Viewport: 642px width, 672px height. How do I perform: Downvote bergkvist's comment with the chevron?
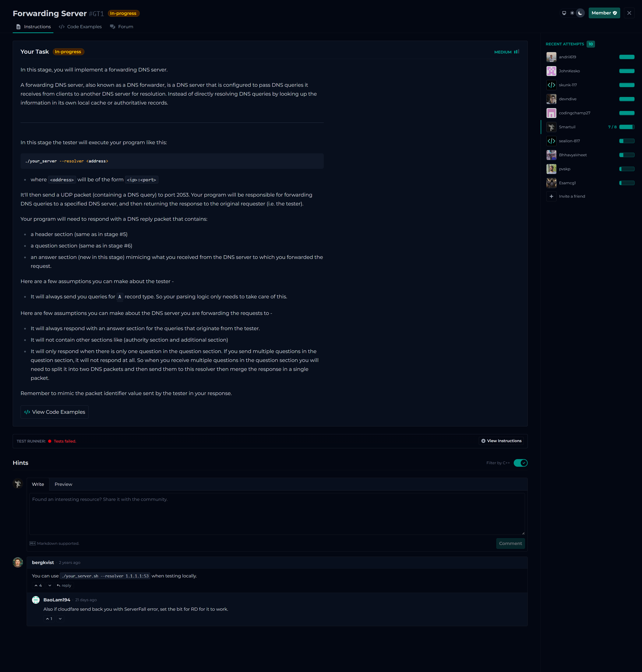tap(50, 585)
